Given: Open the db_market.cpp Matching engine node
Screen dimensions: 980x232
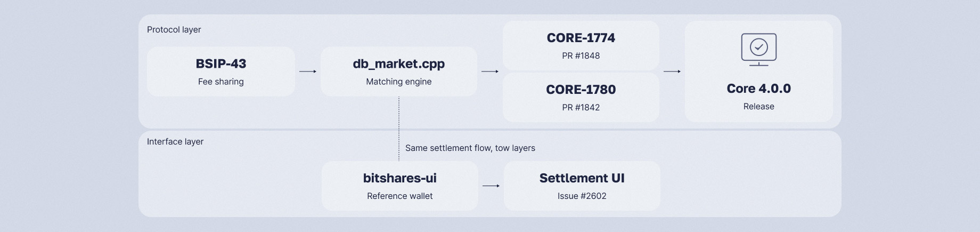Looking at the screenshot, I should click(x=399, y=71).
